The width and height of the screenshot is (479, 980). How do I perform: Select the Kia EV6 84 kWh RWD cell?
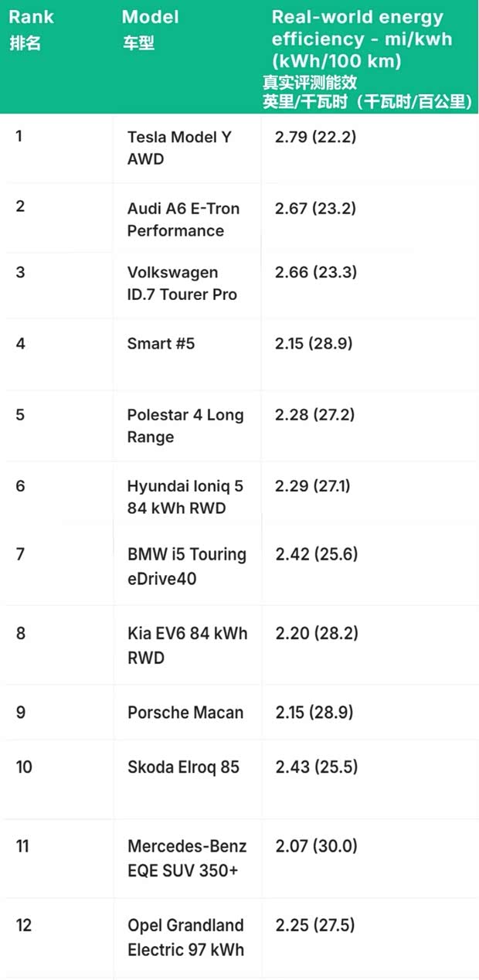coord(187,645)
